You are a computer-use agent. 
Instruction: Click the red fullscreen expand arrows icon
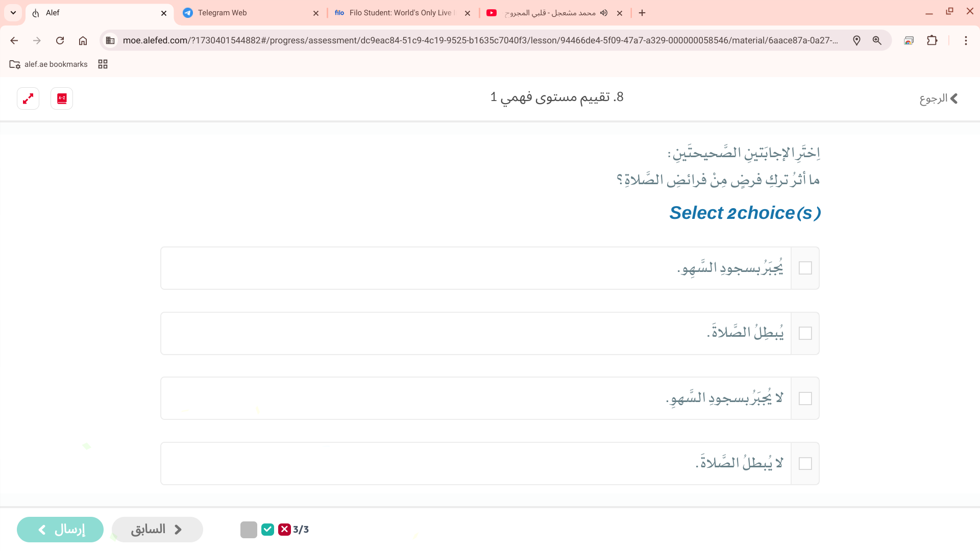click(x=28, y=98)
